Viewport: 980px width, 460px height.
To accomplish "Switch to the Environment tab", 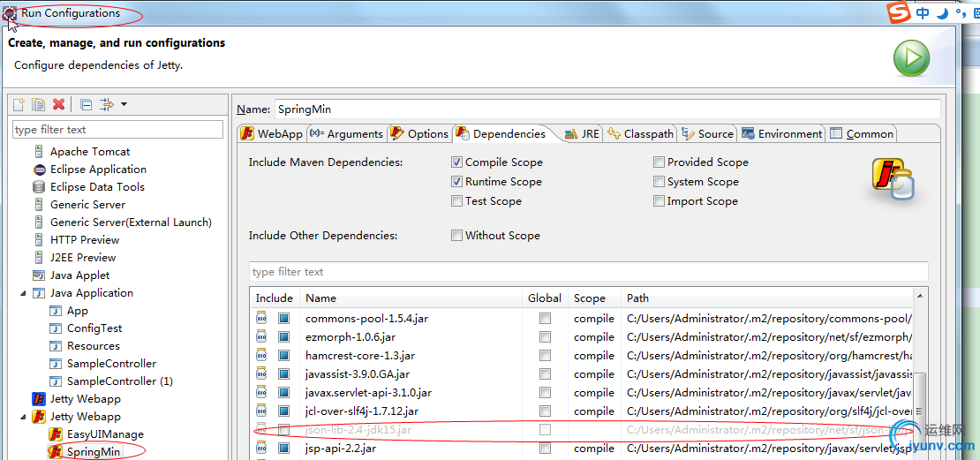I will (782, 133).
